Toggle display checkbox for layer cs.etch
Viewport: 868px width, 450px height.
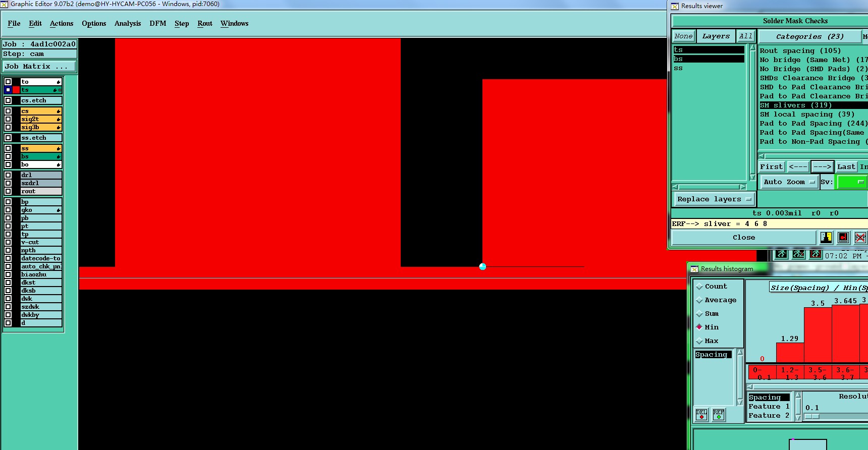[8, 100]
